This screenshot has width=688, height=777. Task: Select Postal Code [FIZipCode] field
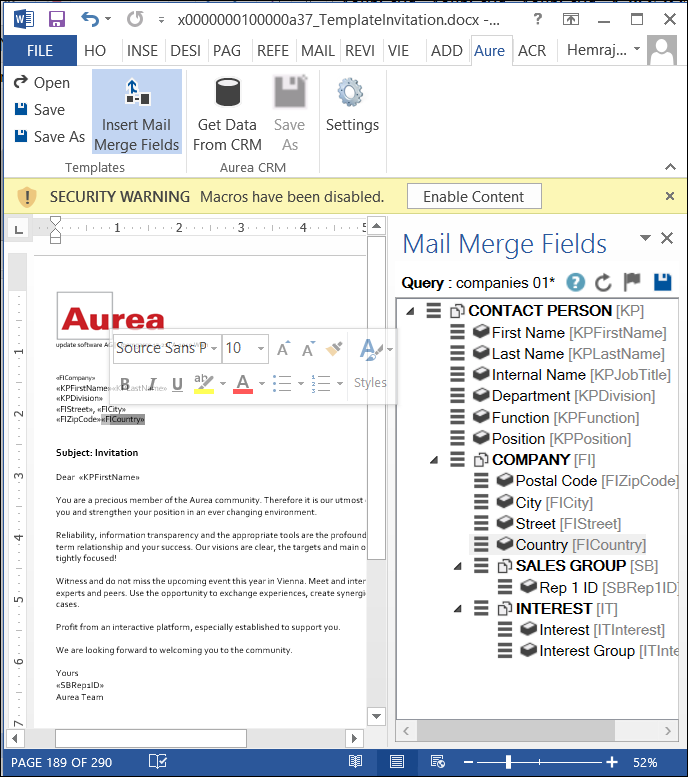[596, 481]
